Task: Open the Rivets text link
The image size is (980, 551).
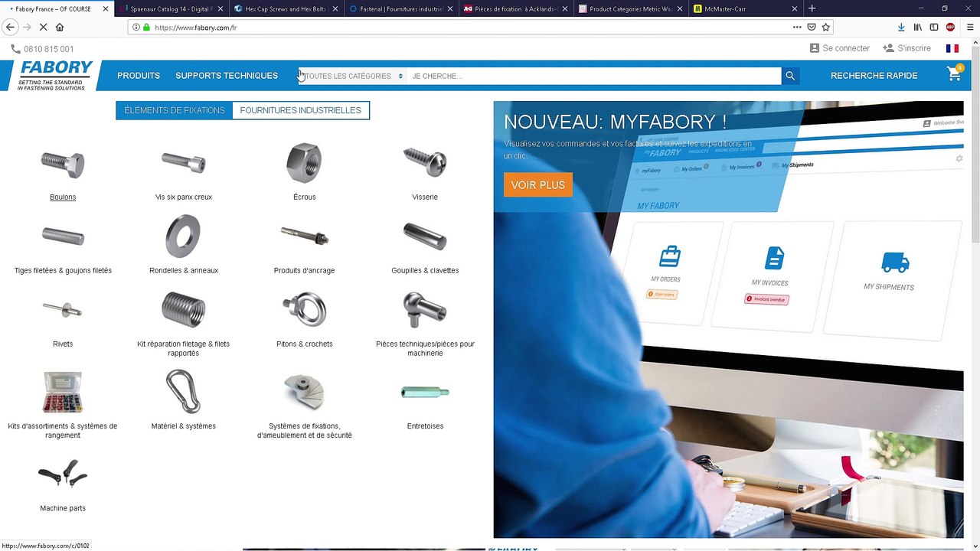Action: tap(63, 344)
